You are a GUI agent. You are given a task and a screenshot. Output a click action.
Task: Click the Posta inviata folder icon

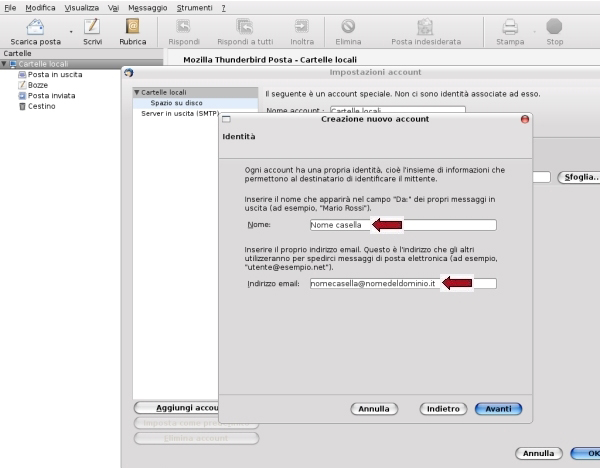coord(22,96)
